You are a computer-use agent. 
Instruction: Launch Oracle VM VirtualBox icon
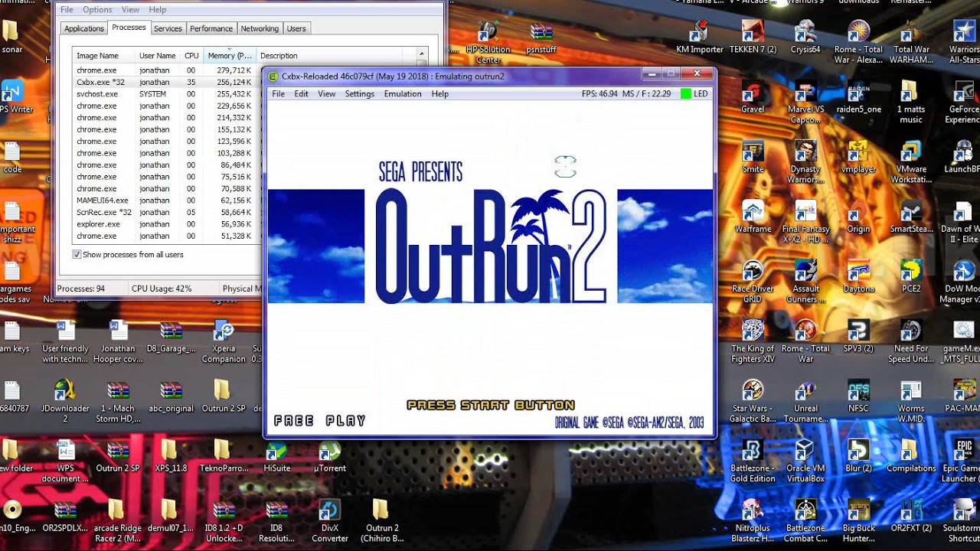click(805, 460)
